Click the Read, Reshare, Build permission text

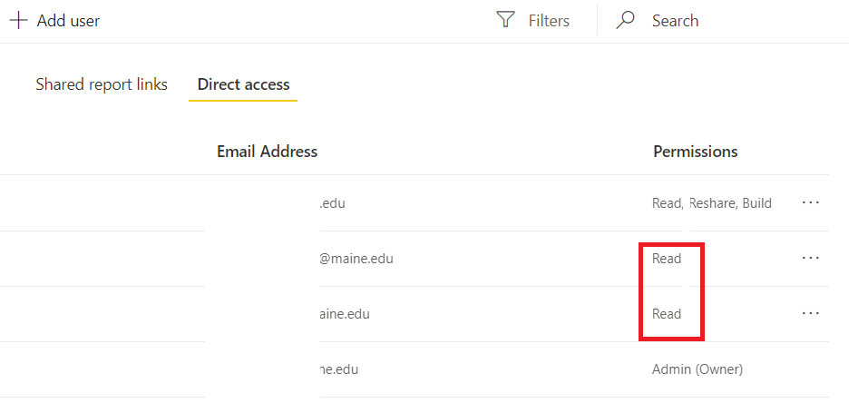(712, 203)
